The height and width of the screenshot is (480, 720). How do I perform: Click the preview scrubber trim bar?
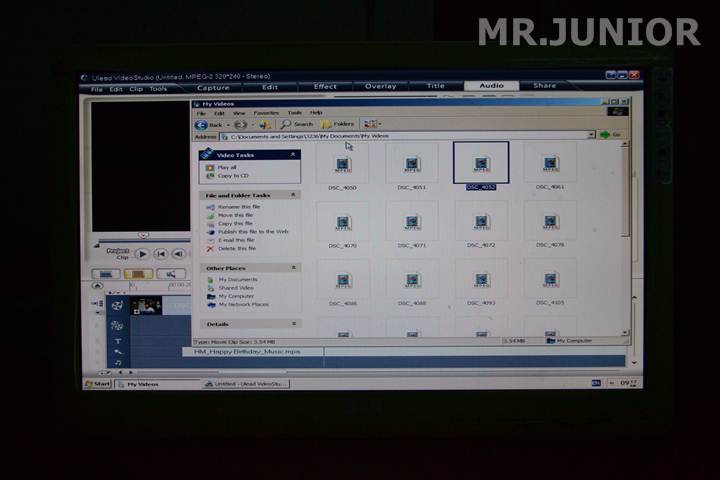[x=145, y=240]
